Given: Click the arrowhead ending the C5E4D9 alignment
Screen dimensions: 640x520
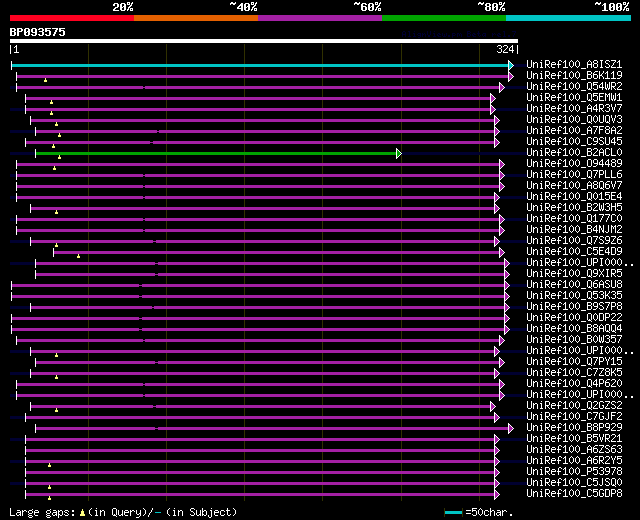Looking at the screenshot, I should 502,253.
